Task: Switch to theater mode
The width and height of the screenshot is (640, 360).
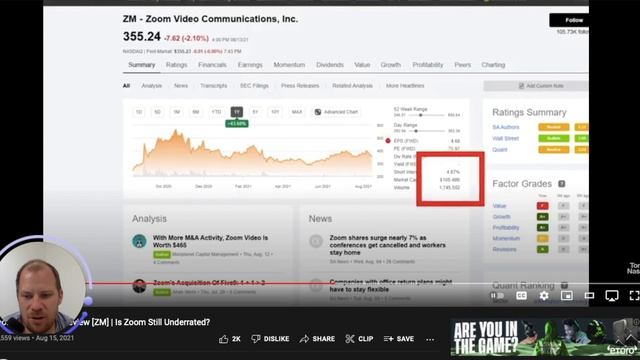Action: point(589,296)
